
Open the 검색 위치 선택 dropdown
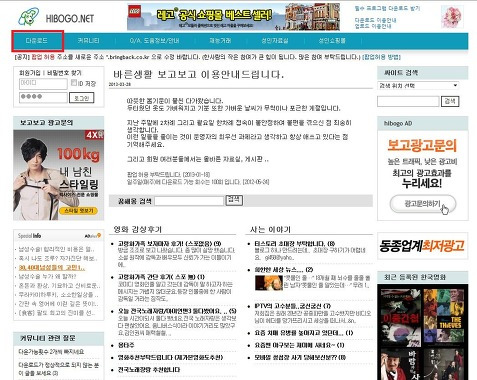pyautogui.click(x=418, y=86)
